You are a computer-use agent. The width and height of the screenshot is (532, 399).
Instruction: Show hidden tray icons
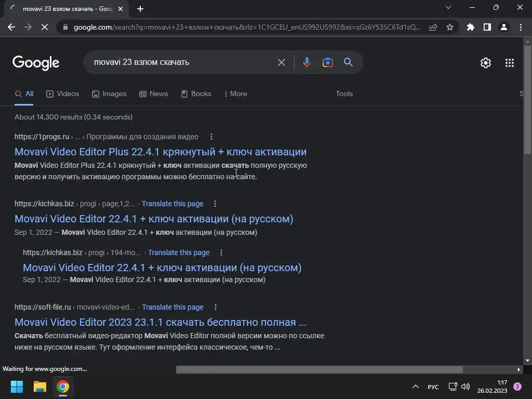(x=416, y=387)
